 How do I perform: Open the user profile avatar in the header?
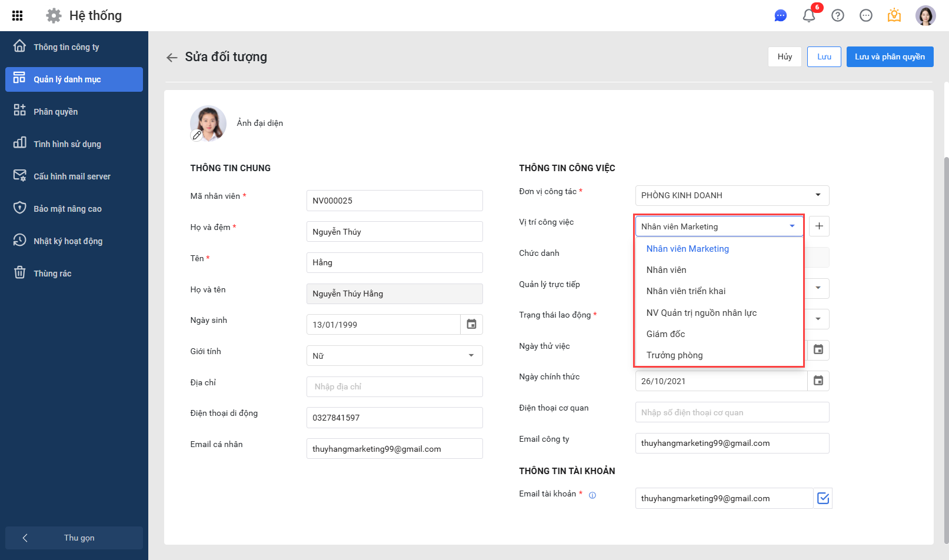coord(925,16)
